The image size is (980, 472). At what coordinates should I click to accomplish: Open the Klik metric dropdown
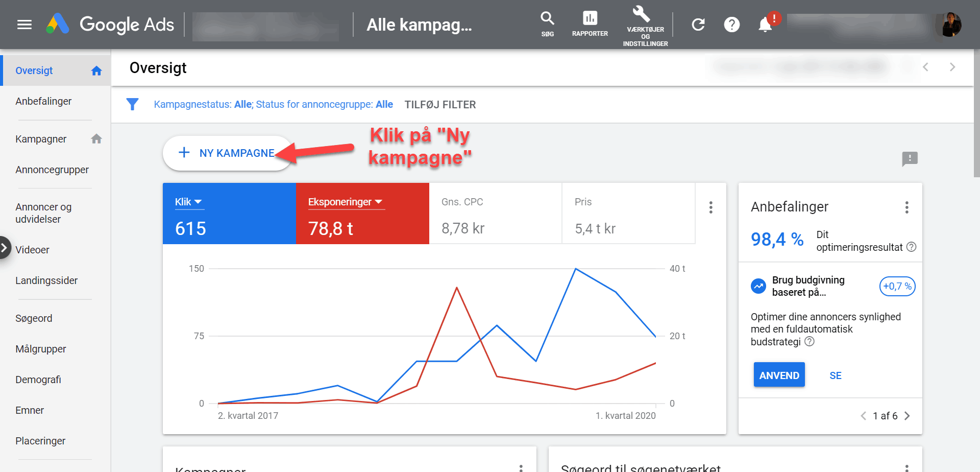pos(188,202)
